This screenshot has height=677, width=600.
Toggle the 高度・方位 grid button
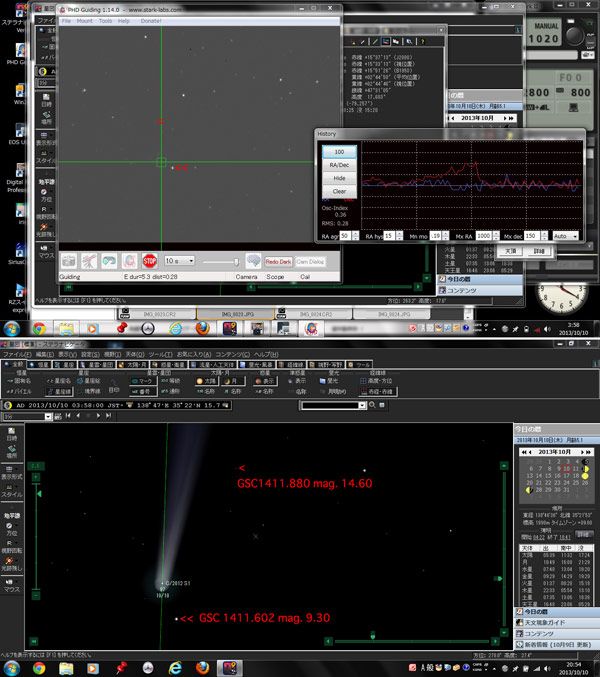click(x=376, y=381)
